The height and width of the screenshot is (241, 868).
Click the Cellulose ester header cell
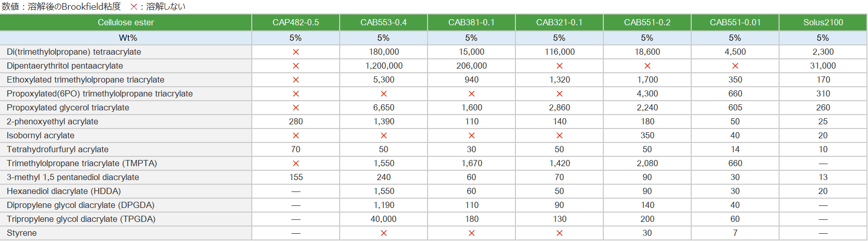(126, 23)
